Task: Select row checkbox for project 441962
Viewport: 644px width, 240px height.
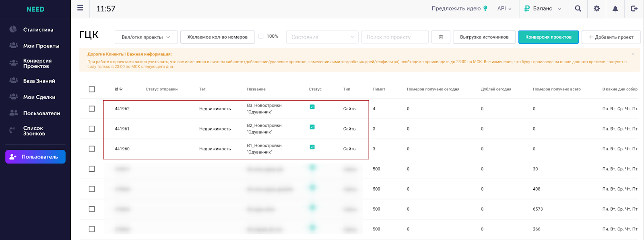Action: 92,109
